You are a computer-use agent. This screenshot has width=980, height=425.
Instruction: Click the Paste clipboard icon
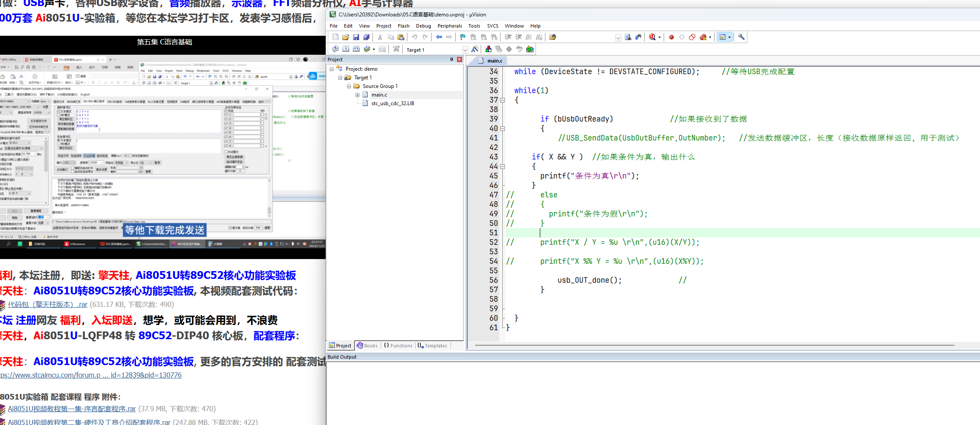point(401,37)
